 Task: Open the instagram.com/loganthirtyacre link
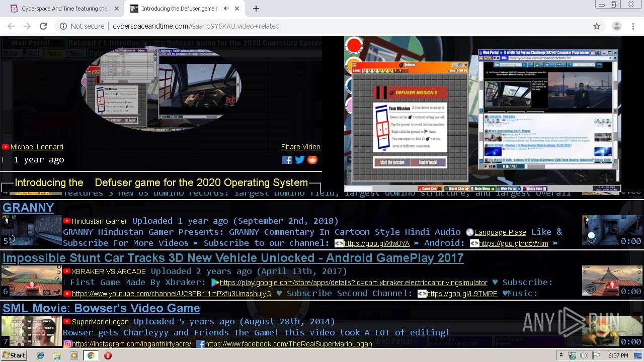click(x=132, y=344)
